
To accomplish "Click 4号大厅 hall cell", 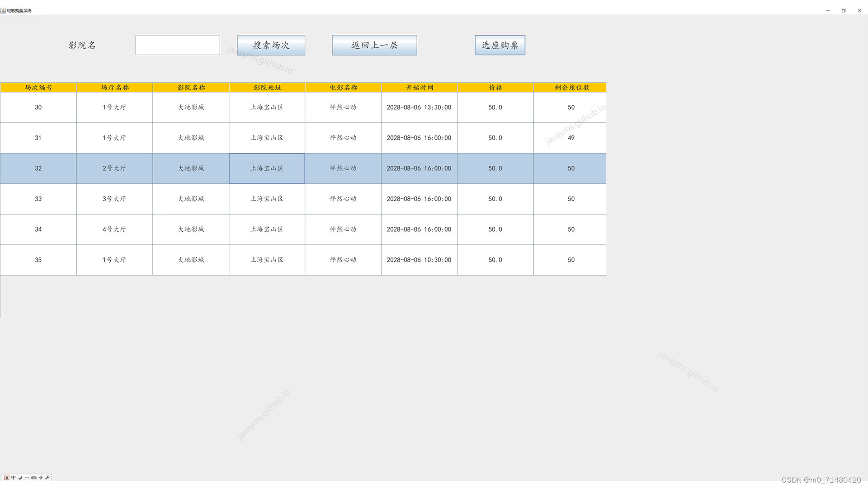I will (114, 230).
